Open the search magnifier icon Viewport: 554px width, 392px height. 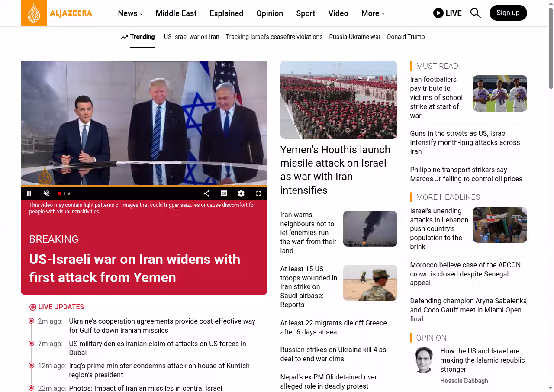(475, 13)
